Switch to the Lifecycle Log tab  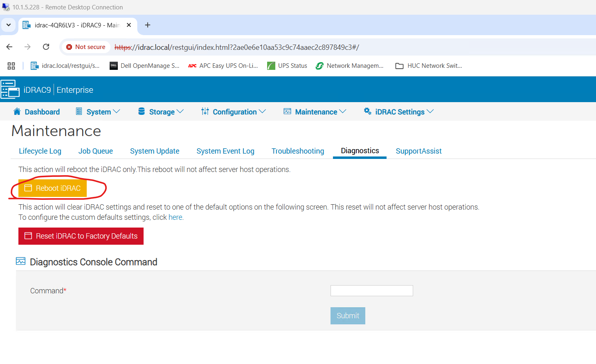(x=40, y=151)
